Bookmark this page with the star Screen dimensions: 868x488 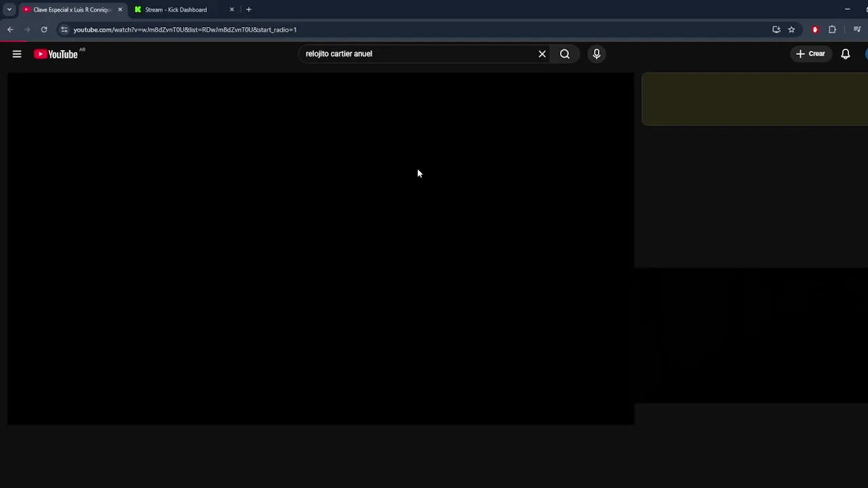pos(791,29)
